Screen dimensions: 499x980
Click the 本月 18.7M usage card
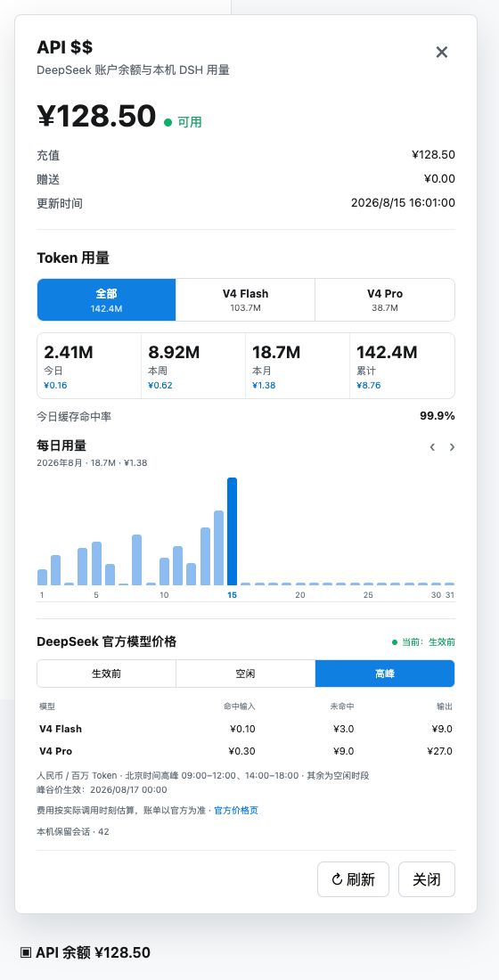(298, 365)
